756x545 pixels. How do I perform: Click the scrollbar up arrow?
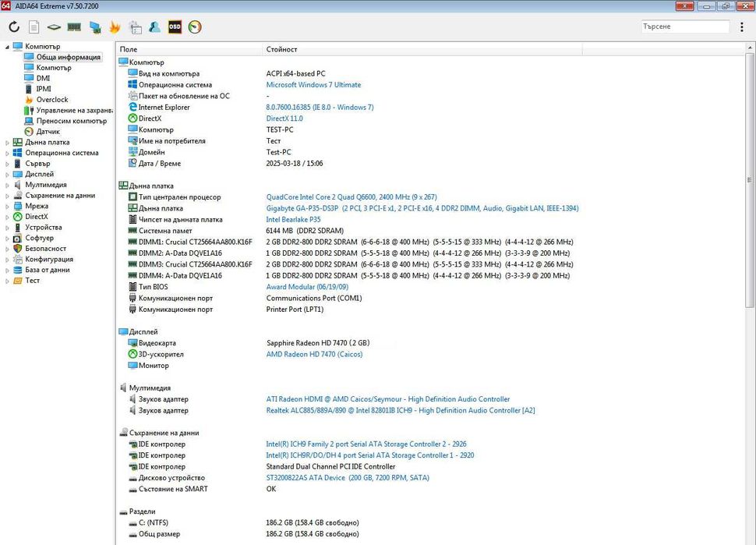(x=750, y=48)
